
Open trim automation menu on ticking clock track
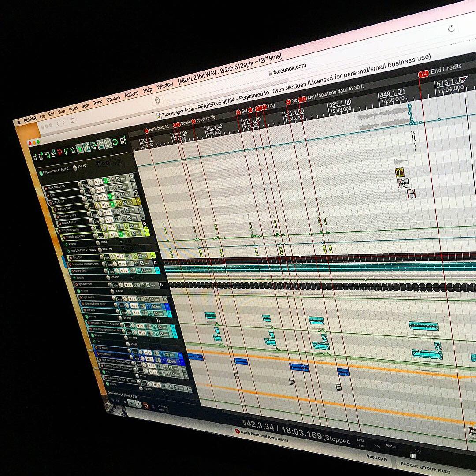pos(149,271)
